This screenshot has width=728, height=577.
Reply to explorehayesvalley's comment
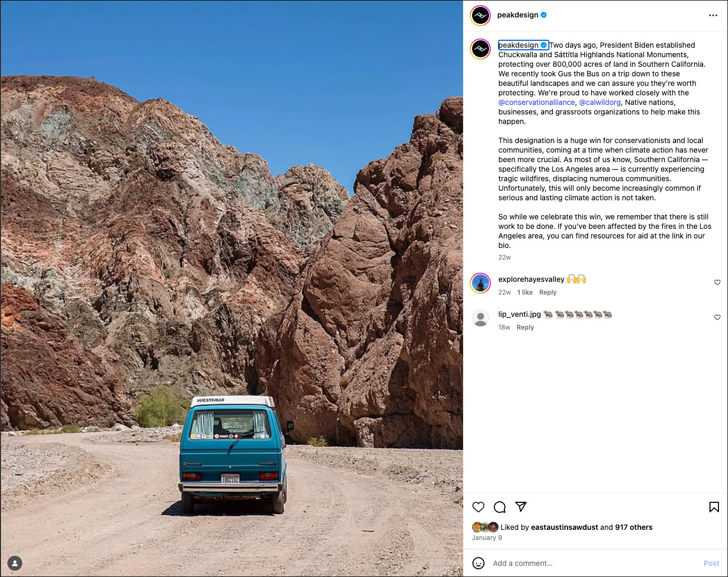(x=548, y=292)
